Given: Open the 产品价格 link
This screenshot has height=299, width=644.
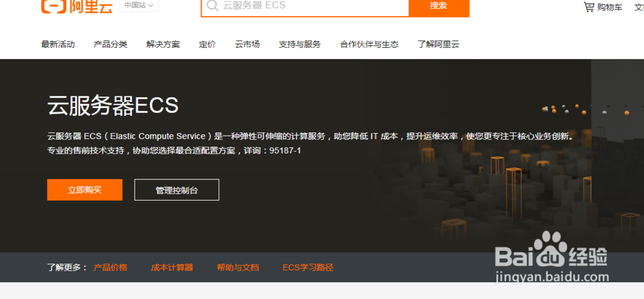Looking at the screenshot, I should pos(111,267).
